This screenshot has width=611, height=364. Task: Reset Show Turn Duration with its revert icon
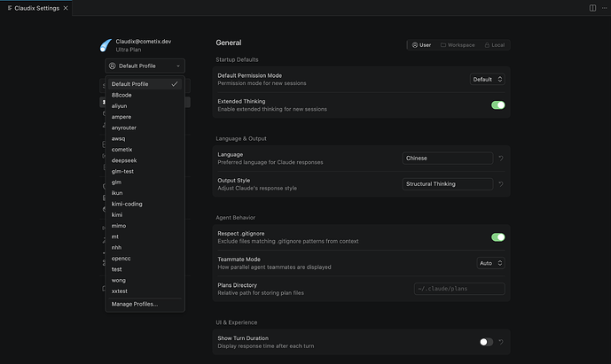click(x=501, y=342)
